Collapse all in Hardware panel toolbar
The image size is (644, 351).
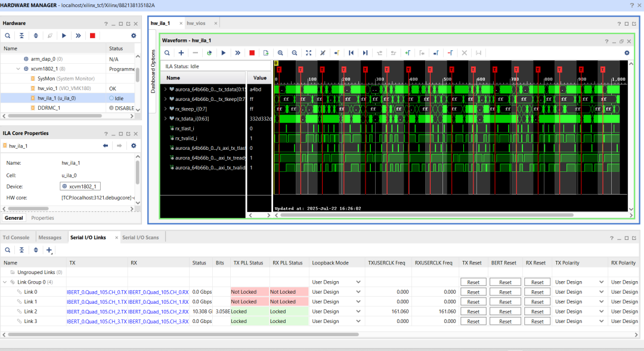[x=21, y=36]
